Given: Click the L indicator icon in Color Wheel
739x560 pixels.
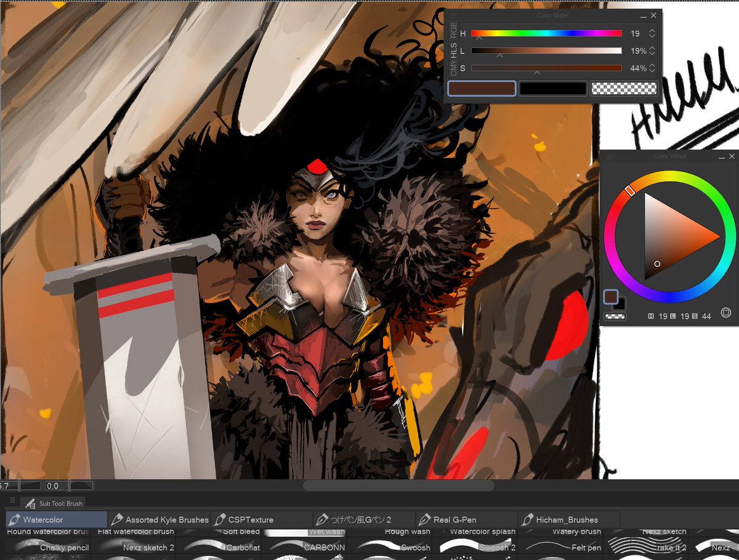Looking at the screenshot, I should (673, 316).
